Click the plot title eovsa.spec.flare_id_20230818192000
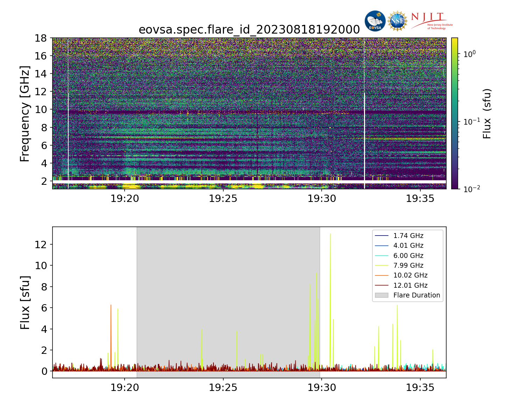The height and width of the screenshot is (420, 525). [249, 30]
